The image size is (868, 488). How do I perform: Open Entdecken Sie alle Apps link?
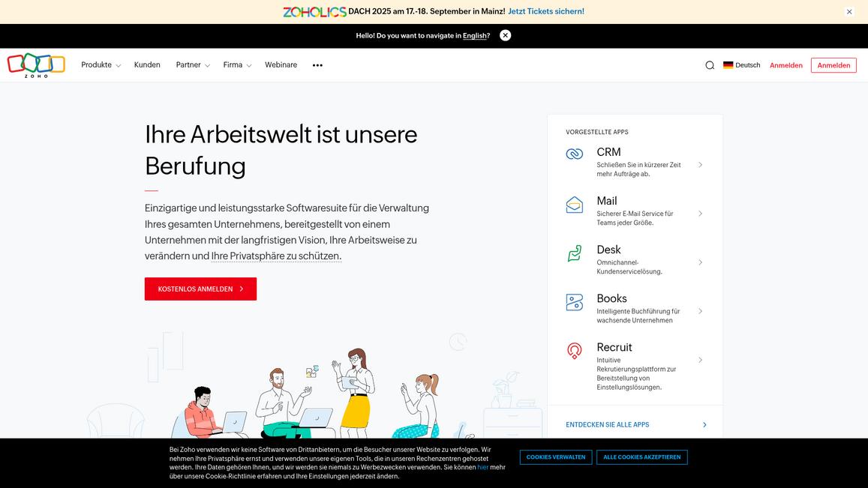[x=607, y=425]
